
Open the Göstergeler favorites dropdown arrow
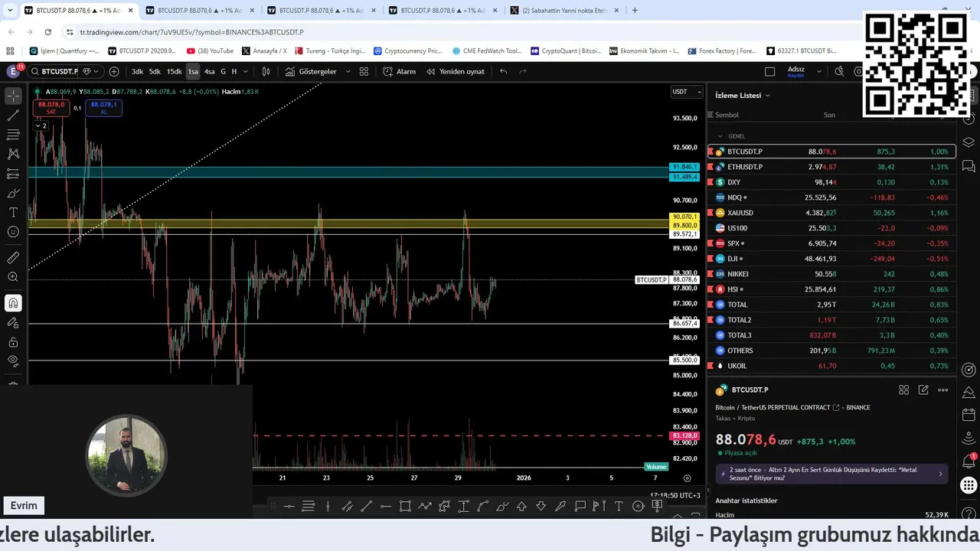pos(348,71)
